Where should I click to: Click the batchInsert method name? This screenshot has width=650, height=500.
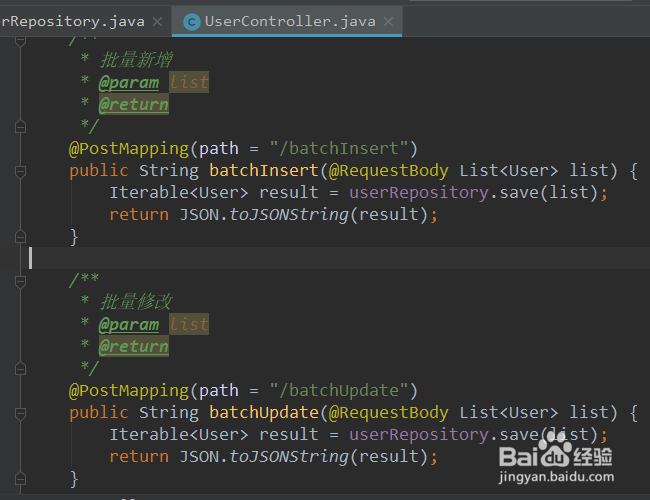tap(264, 170)
